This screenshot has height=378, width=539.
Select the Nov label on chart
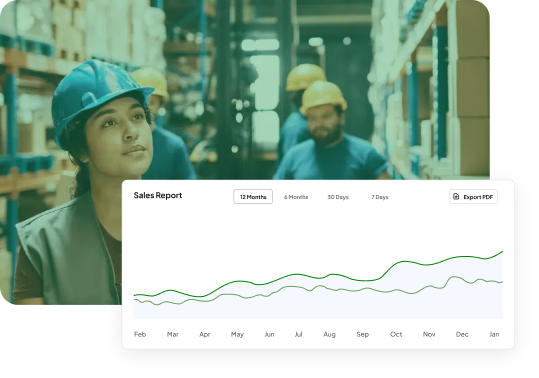429,334
